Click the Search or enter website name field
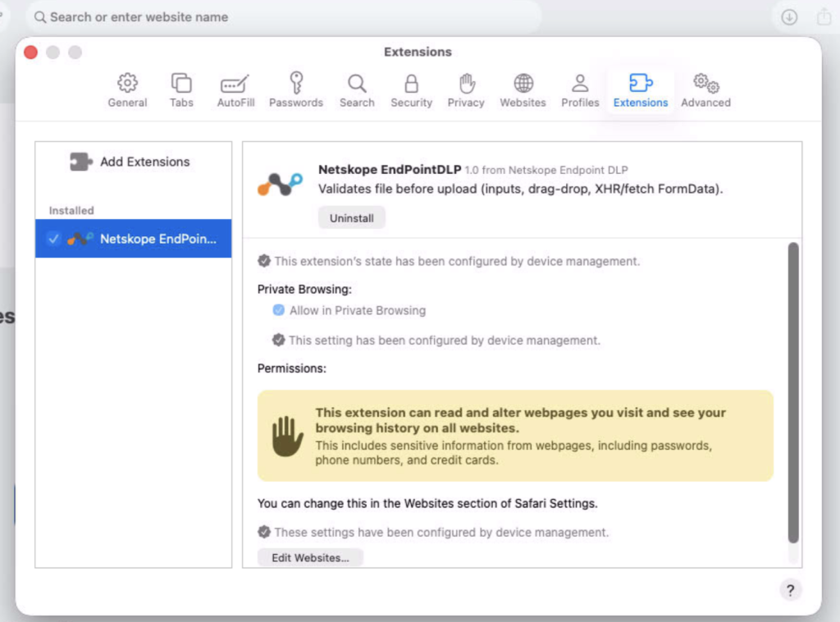Screen dimensions: 840x622 coord(283,17)
